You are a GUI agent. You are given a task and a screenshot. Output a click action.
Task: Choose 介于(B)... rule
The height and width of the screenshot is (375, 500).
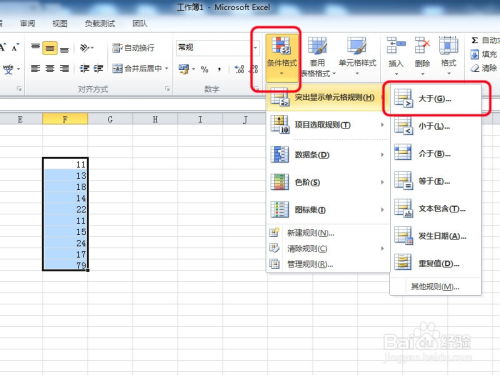point(436,154)
